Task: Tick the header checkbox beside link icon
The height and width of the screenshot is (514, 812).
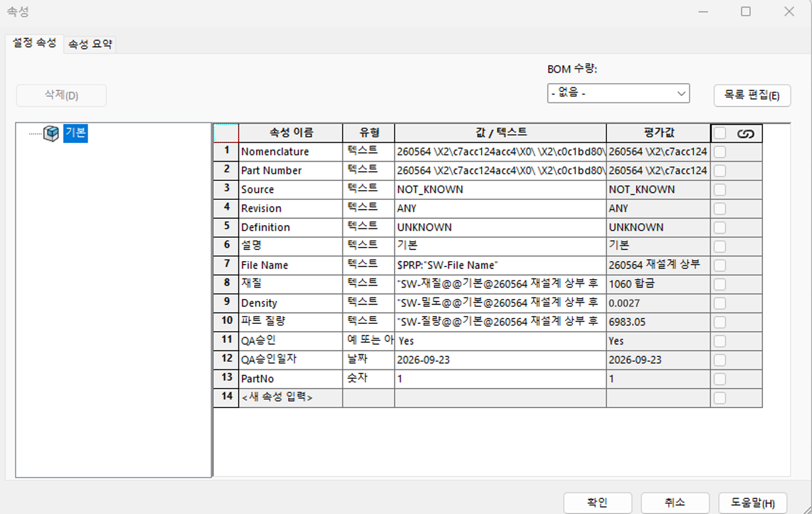Action: click(719, 133)
